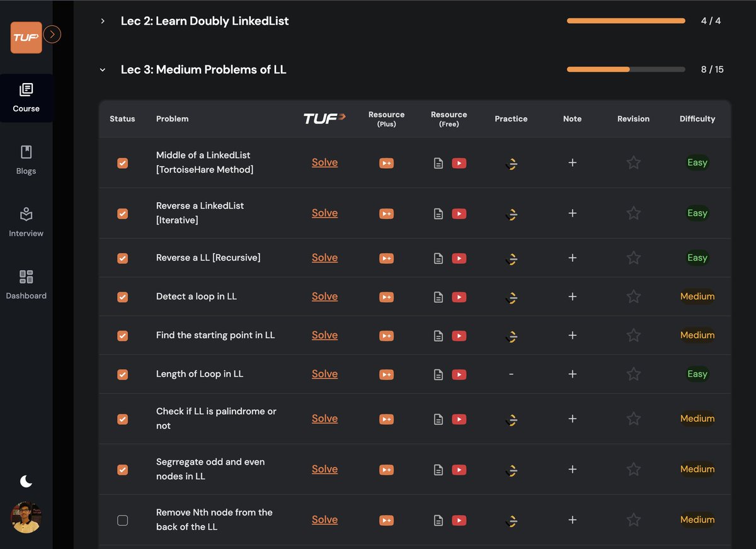Watch YouTube video for Reverse a LL [Recursive]
Image resolution: width=756 pixels, height=549 pixels.
[459, 258]
